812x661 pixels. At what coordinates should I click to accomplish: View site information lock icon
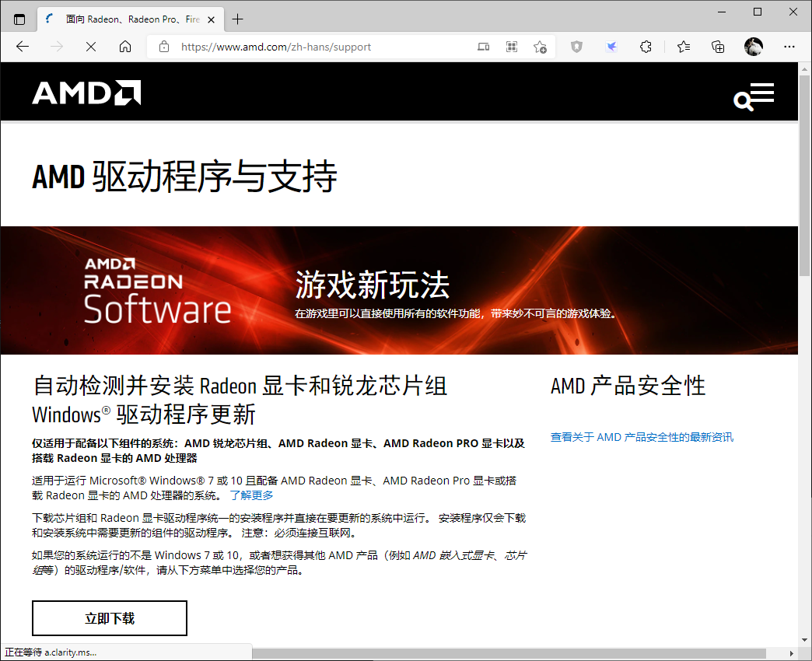click(164, 47)
